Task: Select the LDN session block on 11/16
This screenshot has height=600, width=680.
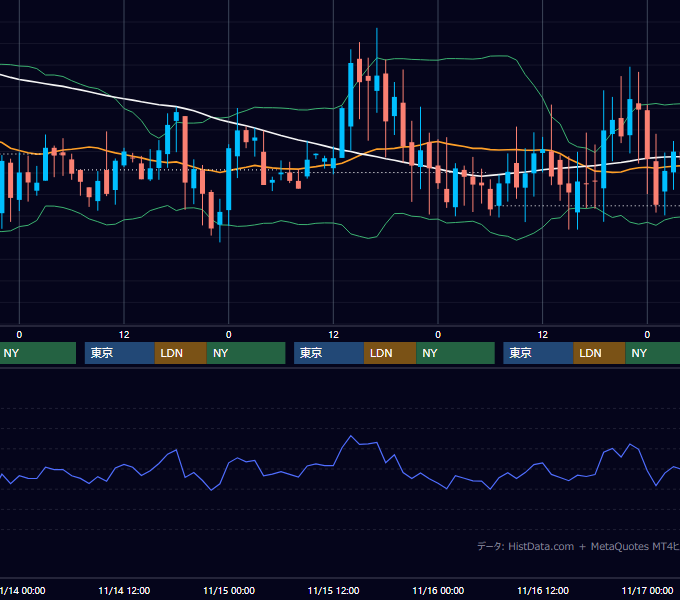Action: 599,353
